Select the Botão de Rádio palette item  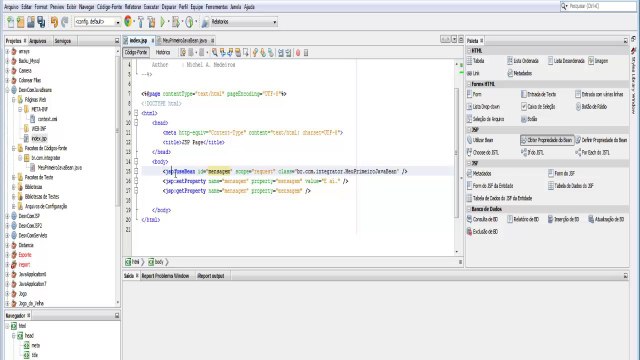click(591, 107)
